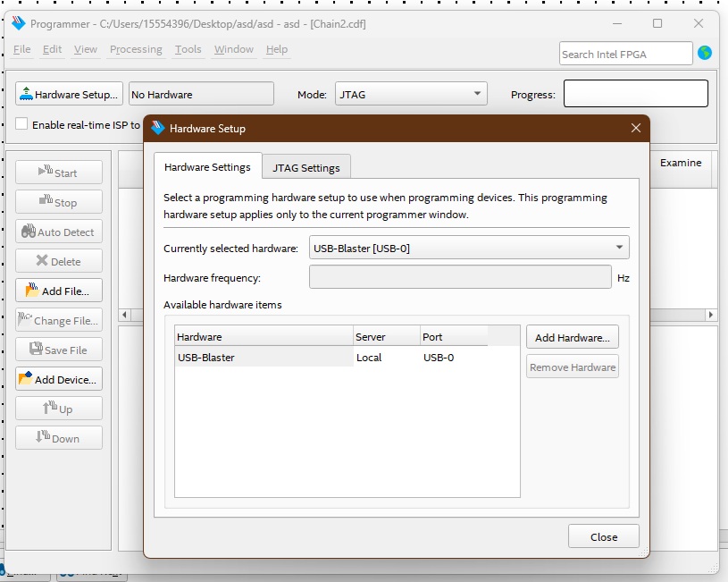The width and height of the screenshot is (728, 582).
Task: Click the Add Hardware button
Action: (x=572, y=338)
